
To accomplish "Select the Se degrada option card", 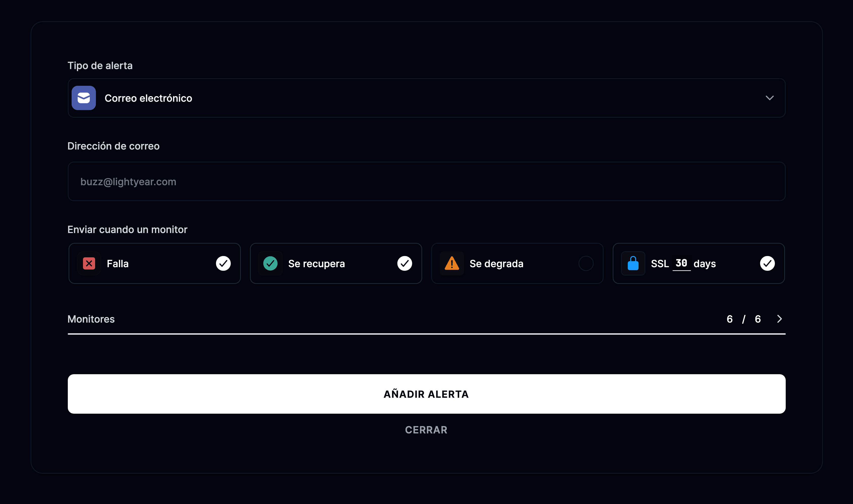I will (x=517, y=264).
